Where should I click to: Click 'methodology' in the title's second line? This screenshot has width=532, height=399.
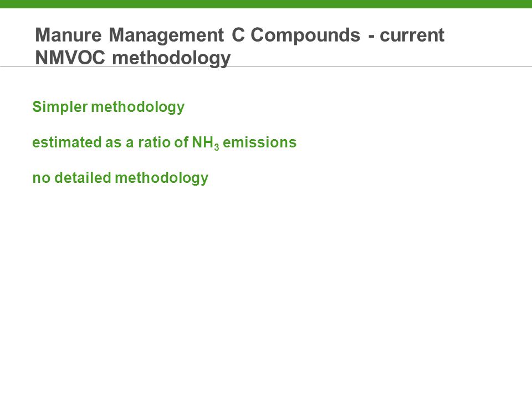point(171,58)
